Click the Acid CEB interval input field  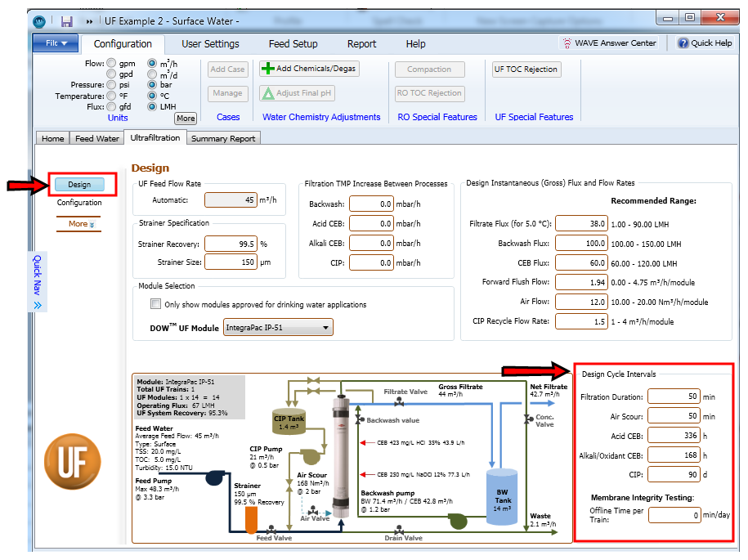coord(674,436)
